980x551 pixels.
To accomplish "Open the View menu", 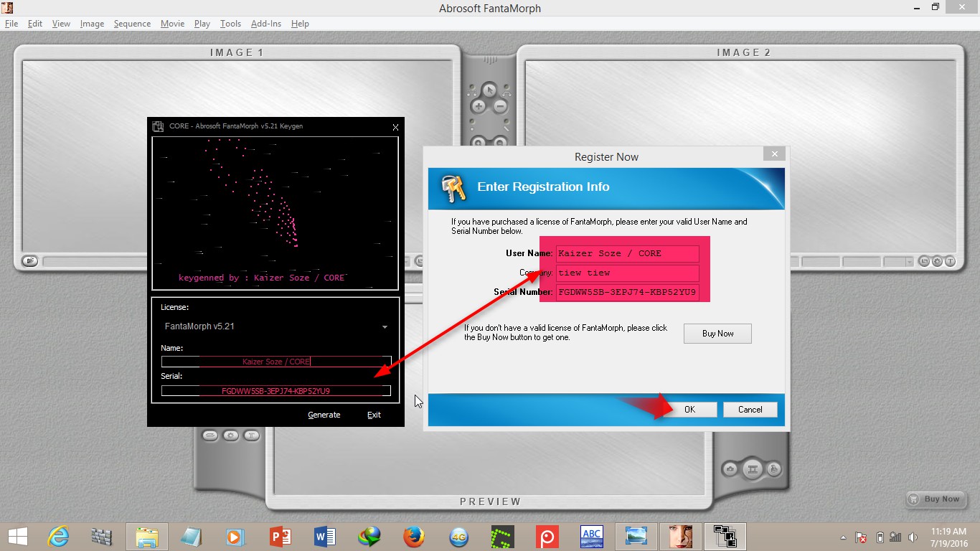I will pos(61,24).
